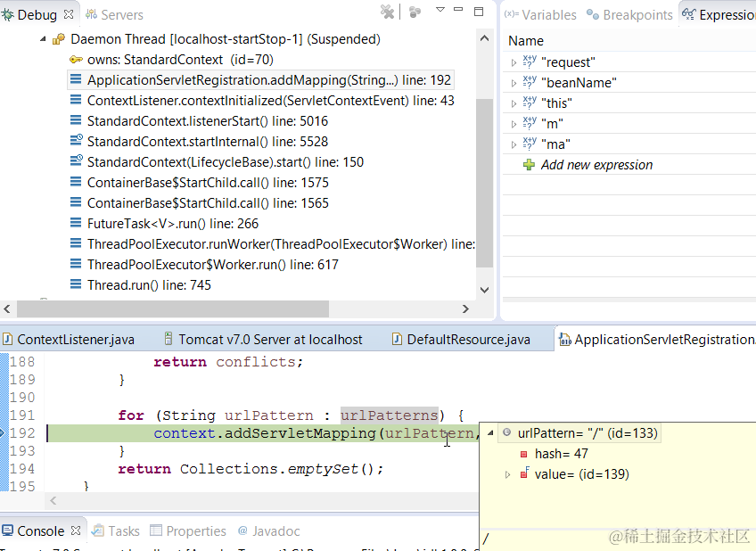Viewport: 756px width, 551px height.
Task: Click the "beanName" watch expression icon
Action: click(x=530, y=82)
